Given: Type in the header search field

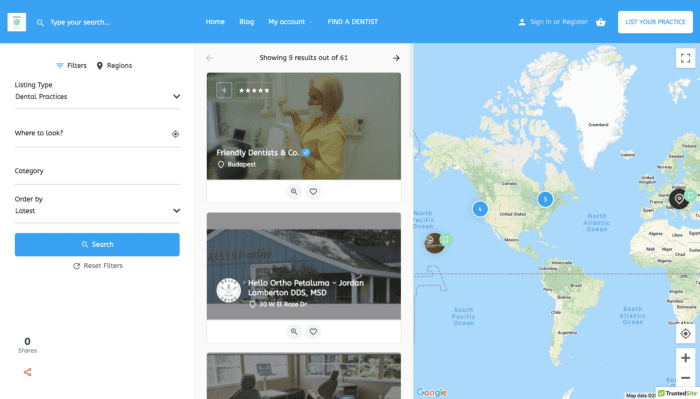Looking at the screenshot, I should [x=80, y=22].
